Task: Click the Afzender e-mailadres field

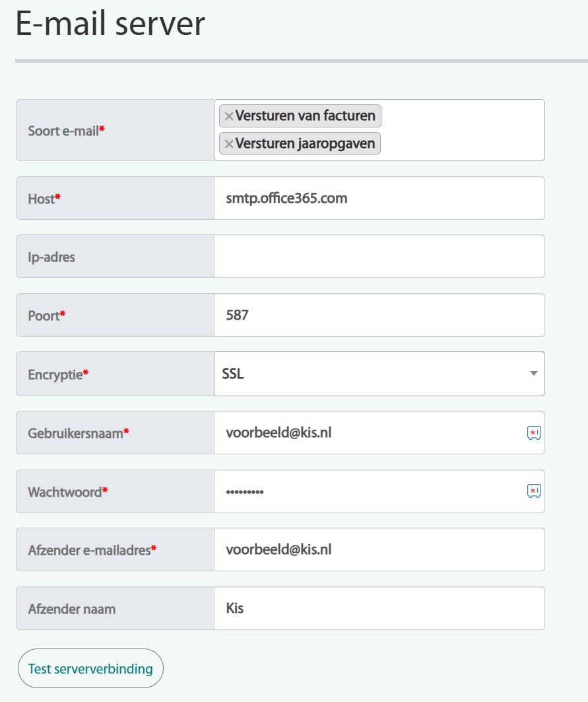Action: 379,549
